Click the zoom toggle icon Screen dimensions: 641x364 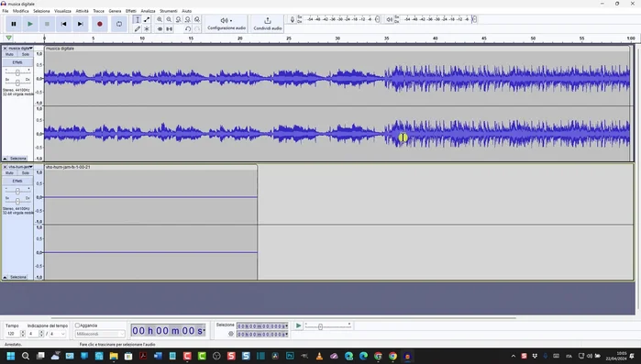click(x=197, y=19)
